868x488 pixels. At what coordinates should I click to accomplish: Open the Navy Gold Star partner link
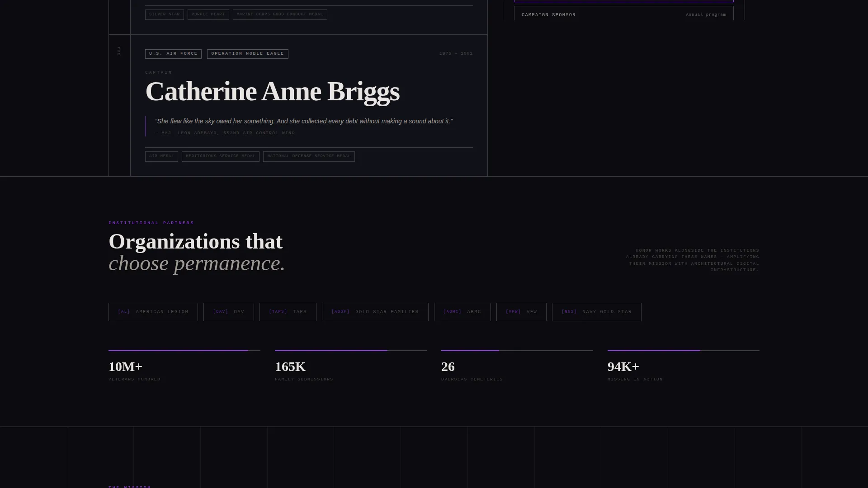point(597,312)
